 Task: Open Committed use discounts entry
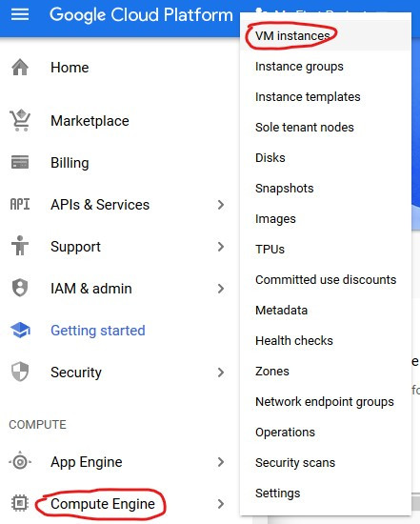point(326,280)
